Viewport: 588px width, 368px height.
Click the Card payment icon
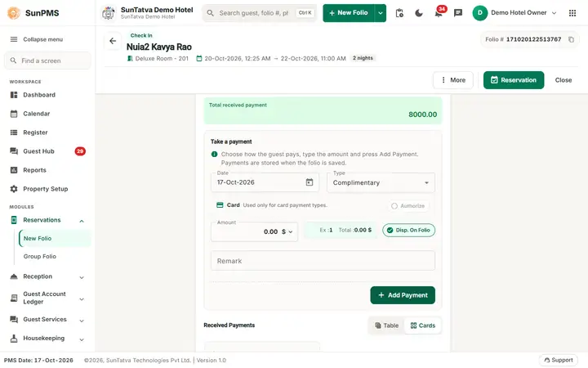(x=220, y=205)
